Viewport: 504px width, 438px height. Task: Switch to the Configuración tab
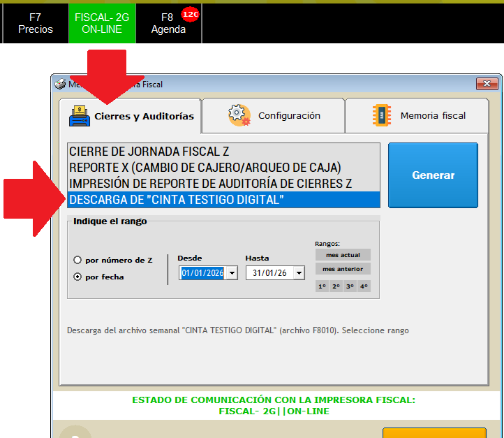(274, 116)
